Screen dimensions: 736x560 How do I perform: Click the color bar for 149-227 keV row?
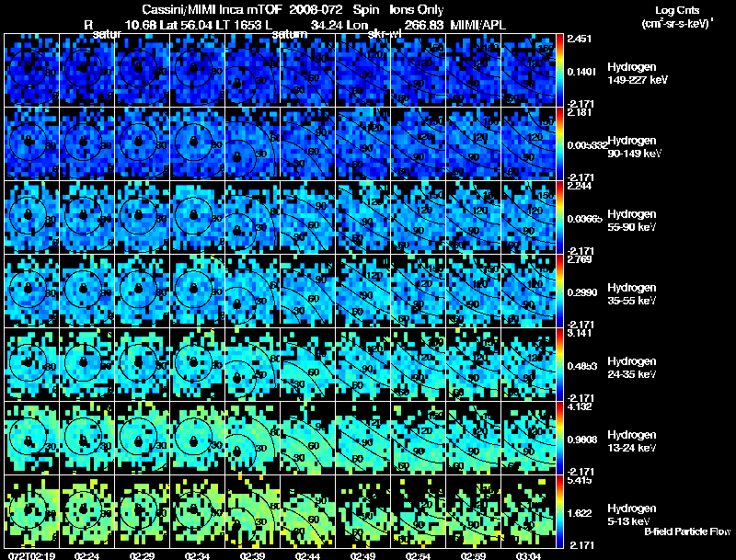click(559, 71)
